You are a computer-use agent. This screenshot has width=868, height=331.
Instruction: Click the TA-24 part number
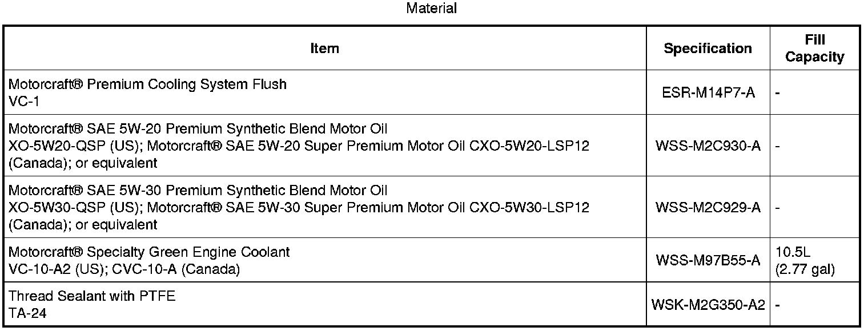27,313
